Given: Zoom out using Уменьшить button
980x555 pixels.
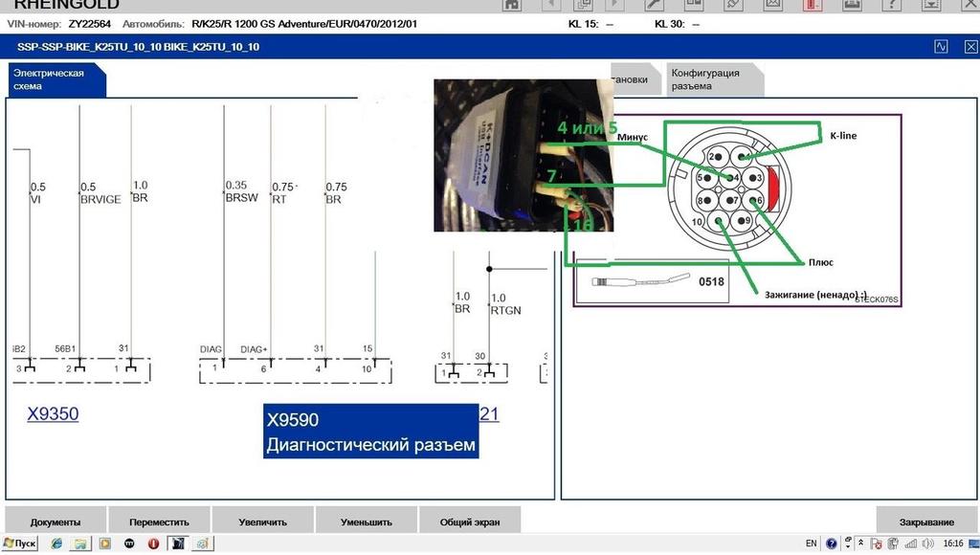Looking at the screenshot, I should [367, 522].
